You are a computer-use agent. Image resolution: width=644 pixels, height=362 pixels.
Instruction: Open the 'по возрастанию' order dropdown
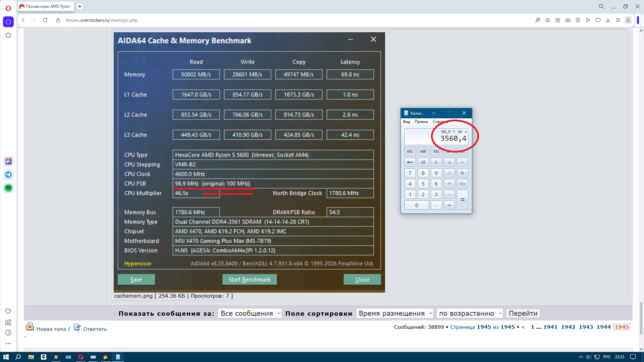470,313
